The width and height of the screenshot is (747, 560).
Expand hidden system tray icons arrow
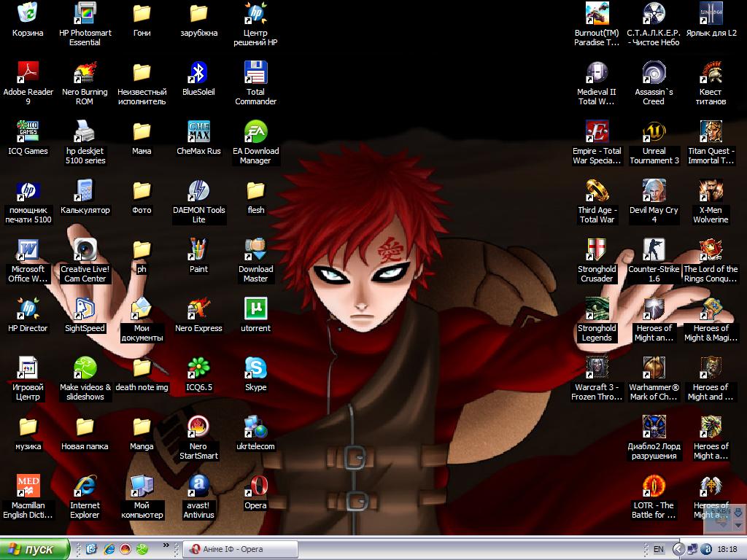click(678, 549)
